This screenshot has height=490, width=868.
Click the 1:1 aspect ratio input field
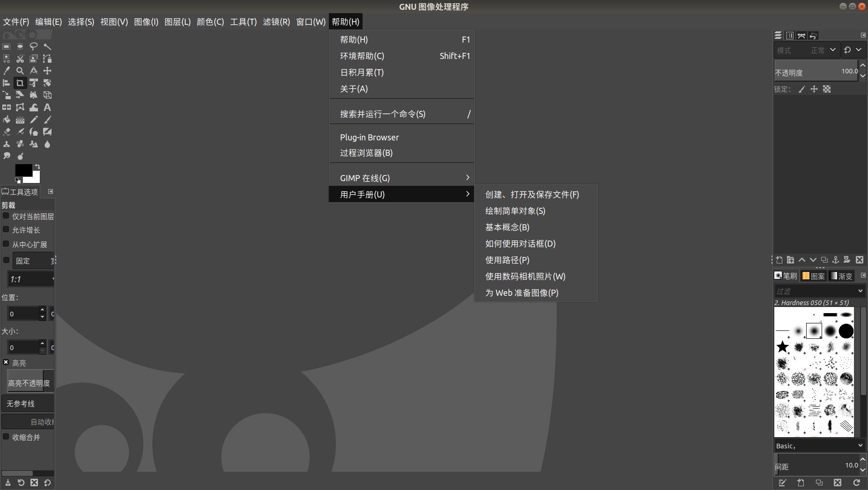31,279
